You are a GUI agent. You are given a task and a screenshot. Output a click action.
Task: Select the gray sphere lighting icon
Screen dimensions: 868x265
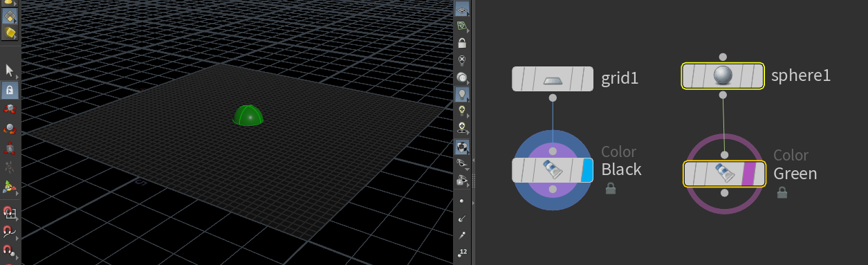(462, 77)
